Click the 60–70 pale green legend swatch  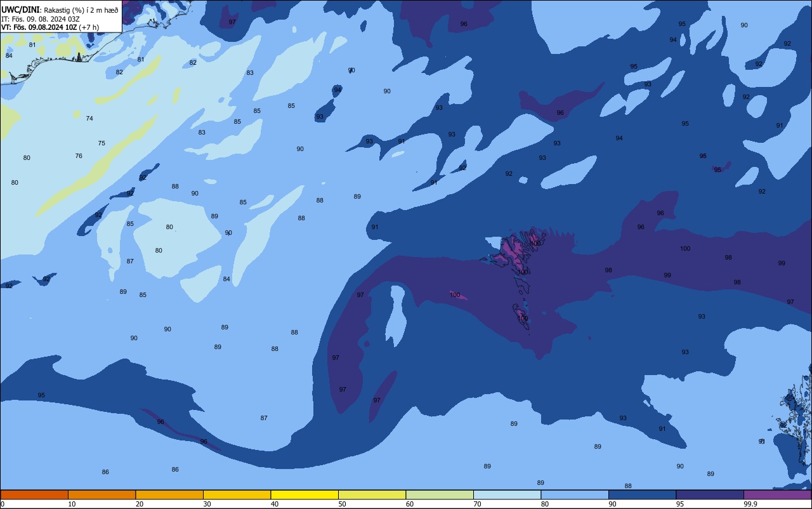(440, 494)
